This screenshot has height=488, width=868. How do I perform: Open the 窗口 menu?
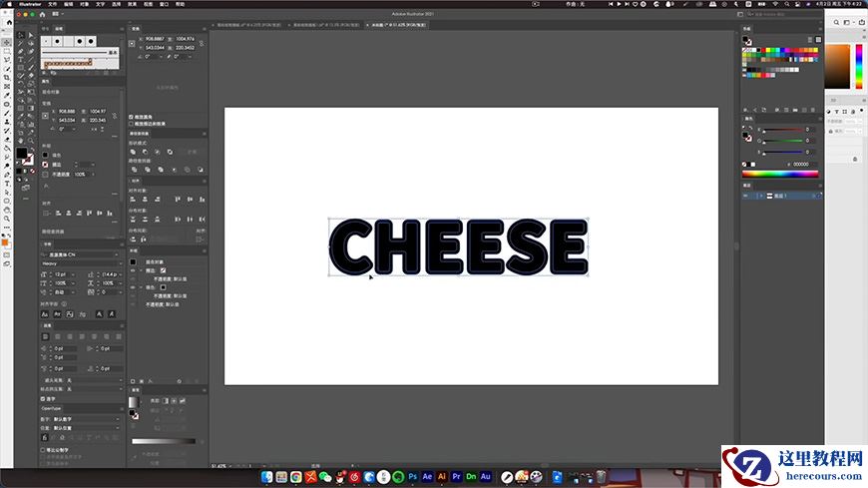(x=164, y=4)
